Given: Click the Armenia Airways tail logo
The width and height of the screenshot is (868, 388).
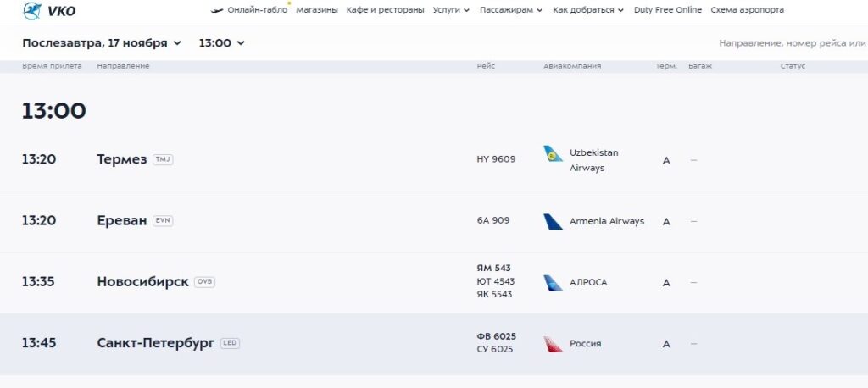Looking at the screenshot, I should [553, 221].
